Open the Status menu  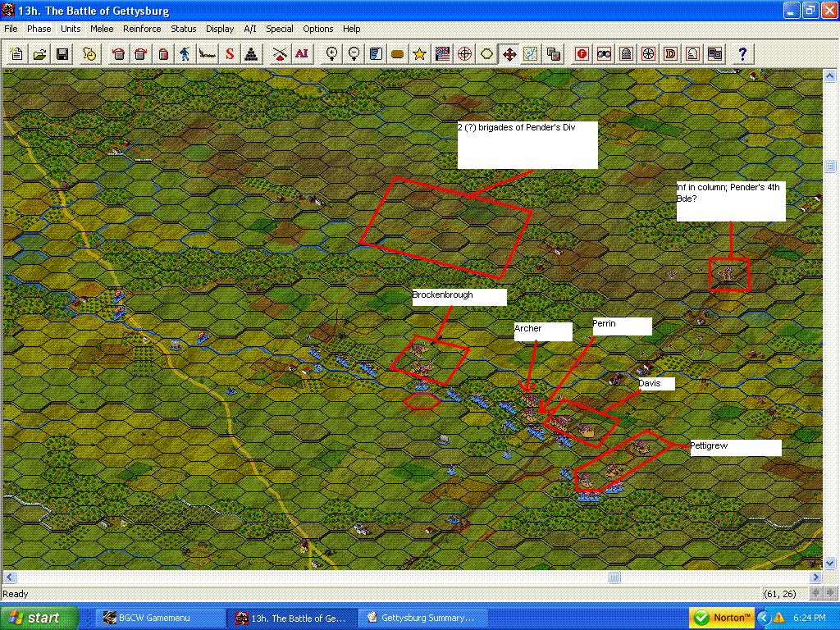tap(183, 29)
